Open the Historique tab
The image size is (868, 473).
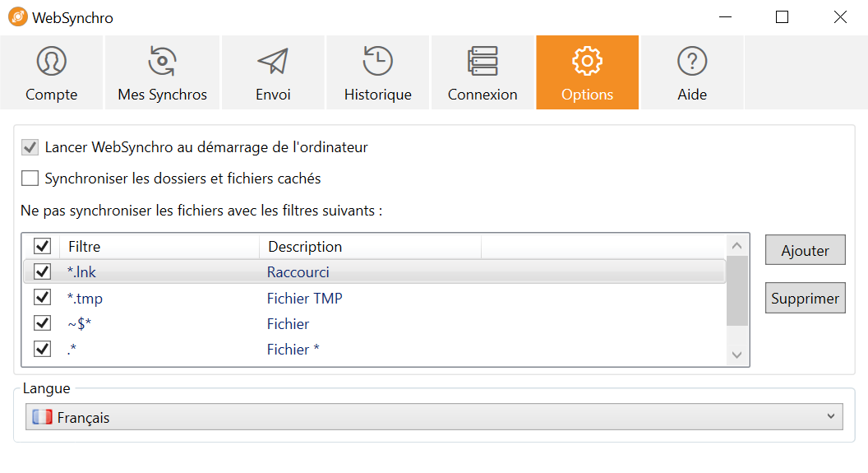pos(377,72)
